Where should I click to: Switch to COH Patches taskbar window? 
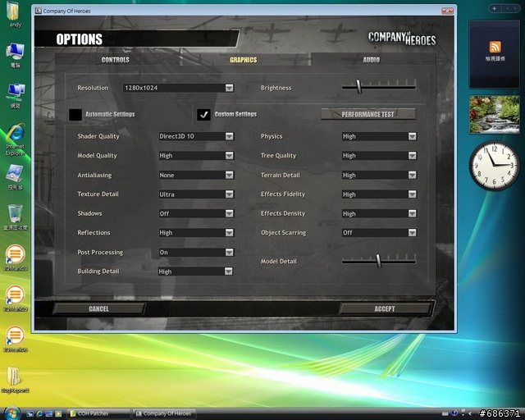click(x=98, y=413)
